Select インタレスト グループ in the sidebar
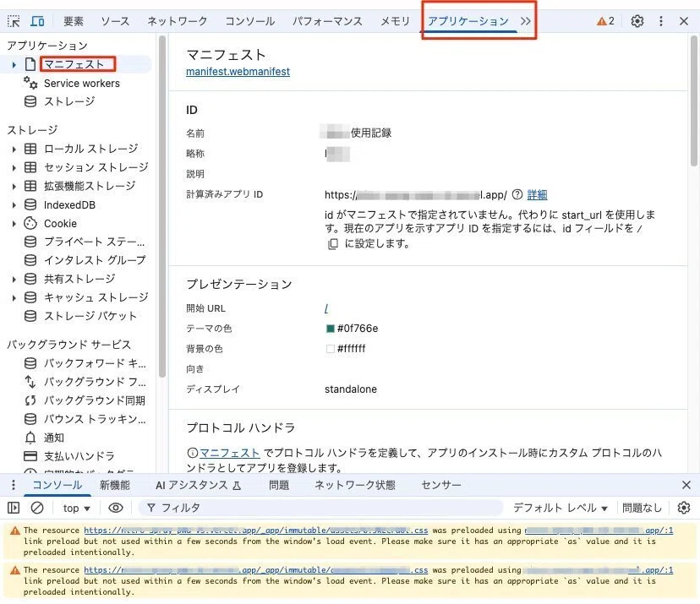This screenshot has height=604, width=700. (x=95, y=260)
